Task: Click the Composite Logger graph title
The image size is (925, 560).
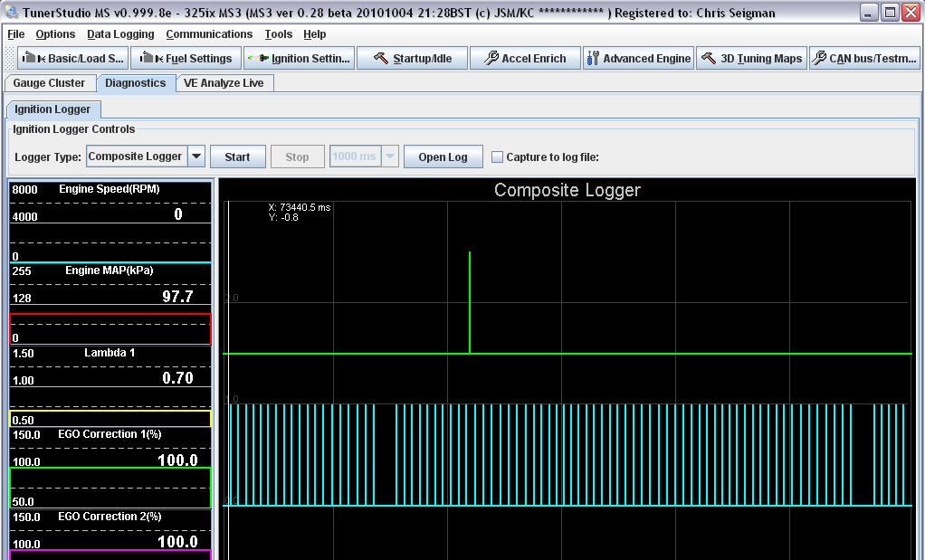Action: (x=567, y=190)
